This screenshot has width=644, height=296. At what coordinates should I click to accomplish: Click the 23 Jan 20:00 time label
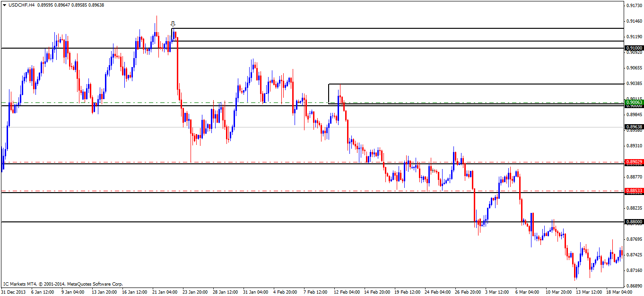point(195,292)
